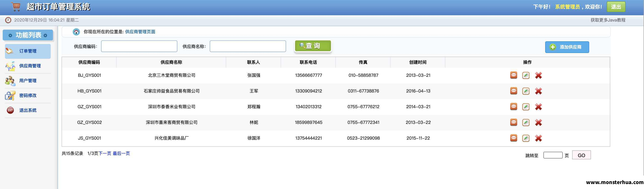
Task: Edit supplier JS_GYS001 pencil icon
Action: click(526, 138)
